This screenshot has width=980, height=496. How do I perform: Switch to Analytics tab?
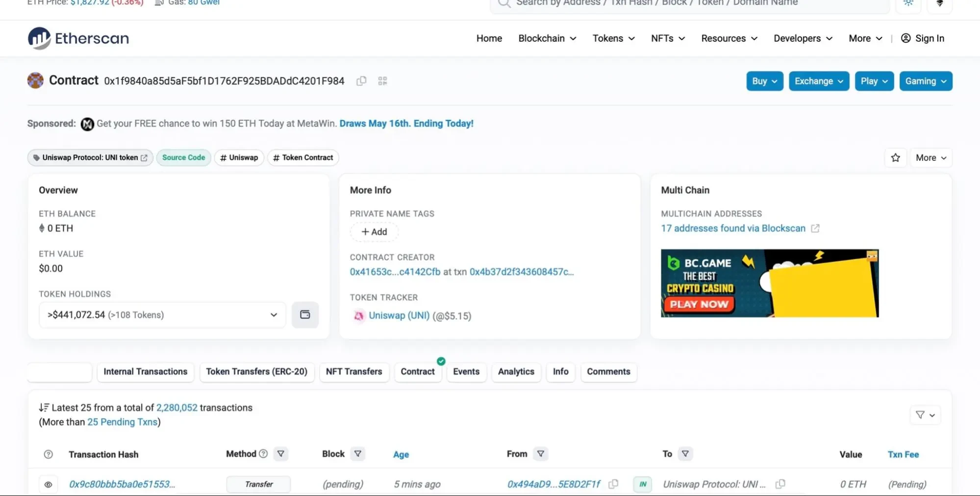tap(516, 372)
